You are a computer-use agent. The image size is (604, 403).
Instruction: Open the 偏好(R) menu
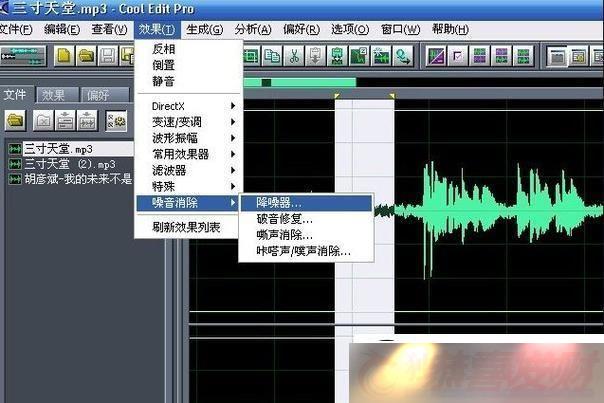pyautogui.click(x=301, y=29)
